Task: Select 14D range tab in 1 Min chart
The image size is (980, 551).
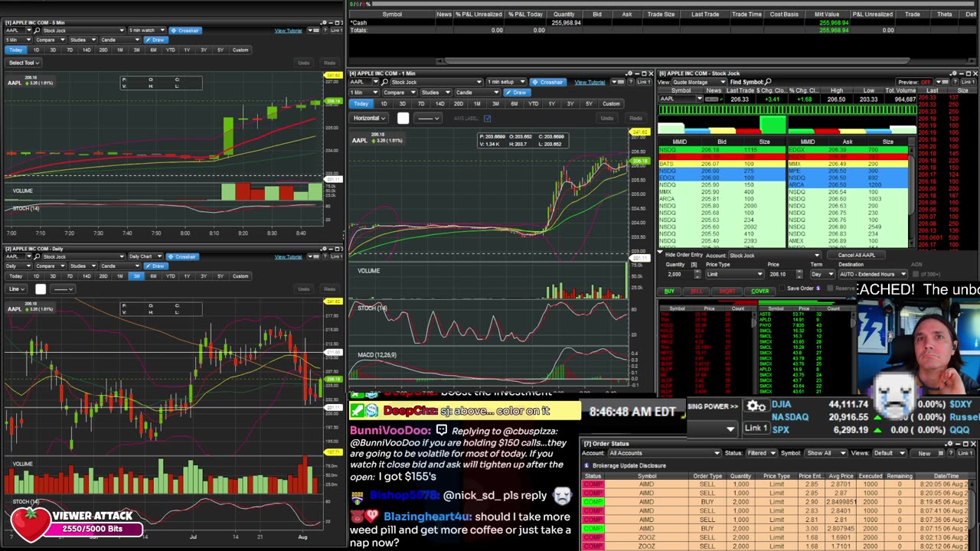Action: [x=439, y=103]
